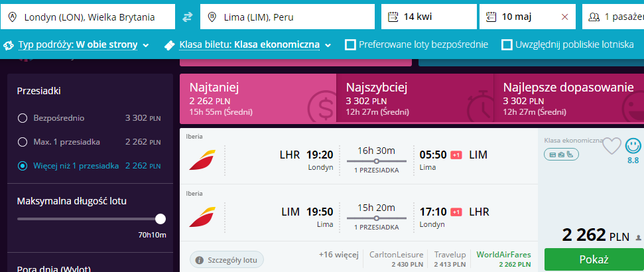Viewport: 644px width, 272px height.
Task: Click the passengers icon next to 1 pasażer
Action: 594,17
